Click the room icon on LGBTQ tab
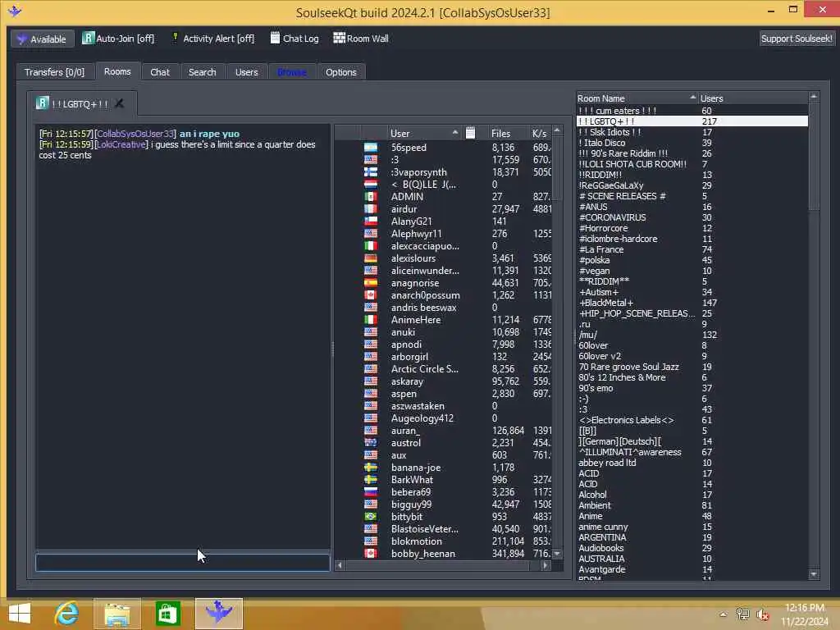Viewport: 840px width, 630px height. (x=43, y=103)
